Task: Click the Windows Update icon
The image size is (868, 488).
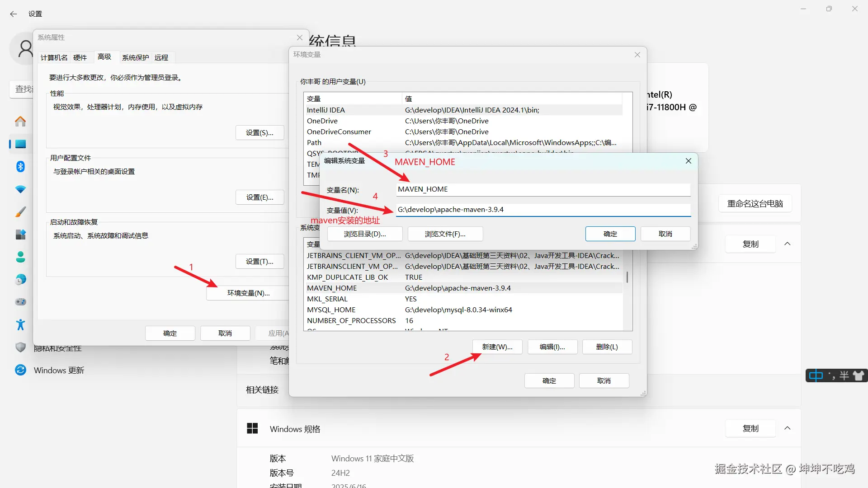Action: click(20, 370)
